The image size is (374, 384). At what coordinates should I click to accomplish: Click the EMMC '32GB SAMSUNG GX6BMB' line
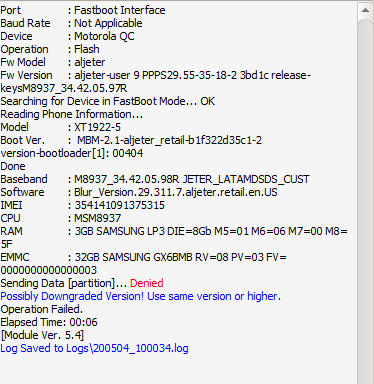click(x=143, y=257)
